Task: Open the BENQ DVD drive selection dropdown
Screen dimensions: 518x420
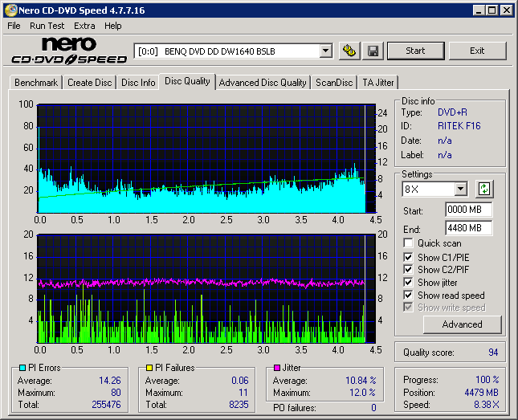Action: 325,51
